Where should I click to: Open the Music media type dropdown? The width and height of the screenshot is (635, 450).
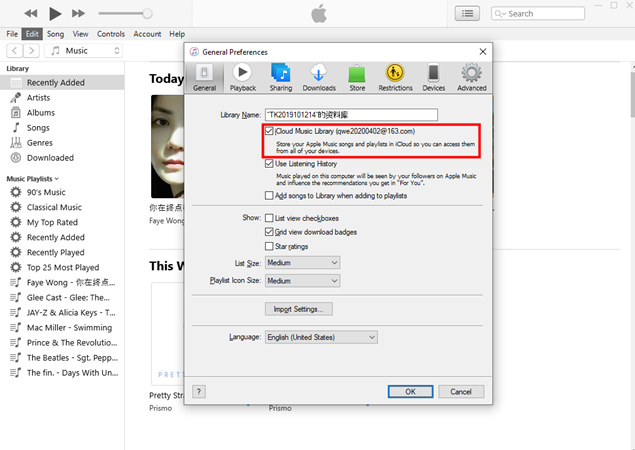click(x=83, y=51)
